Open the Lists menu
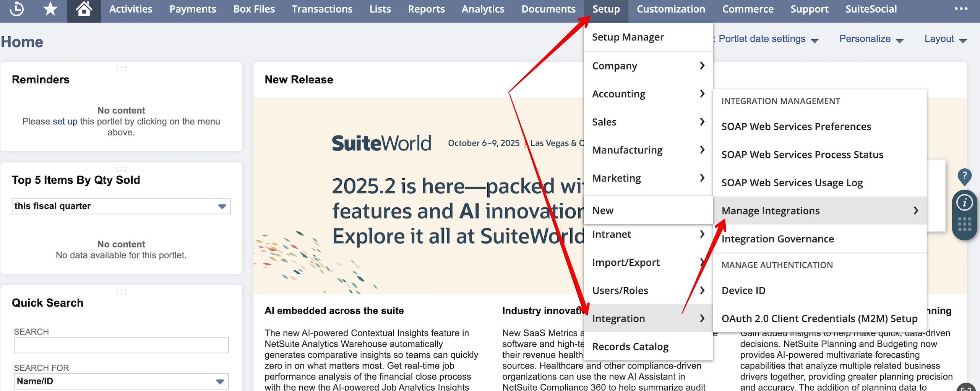 380,9
